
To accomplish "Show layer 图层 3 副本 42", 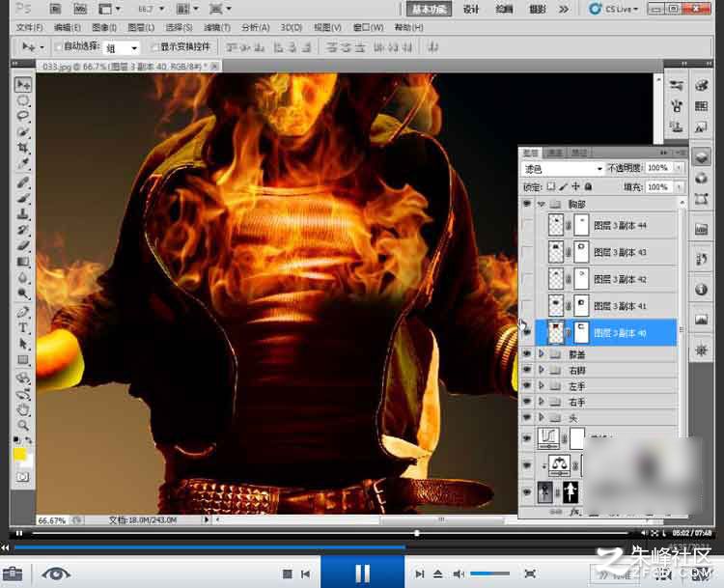I will point(526,279).
